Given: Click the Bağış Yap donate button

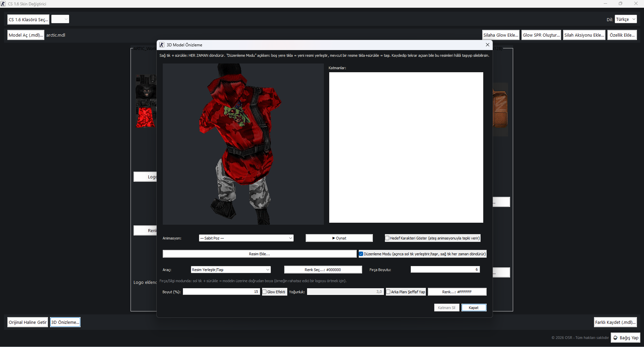Looking at the screenshot, I should click(626, 338).
